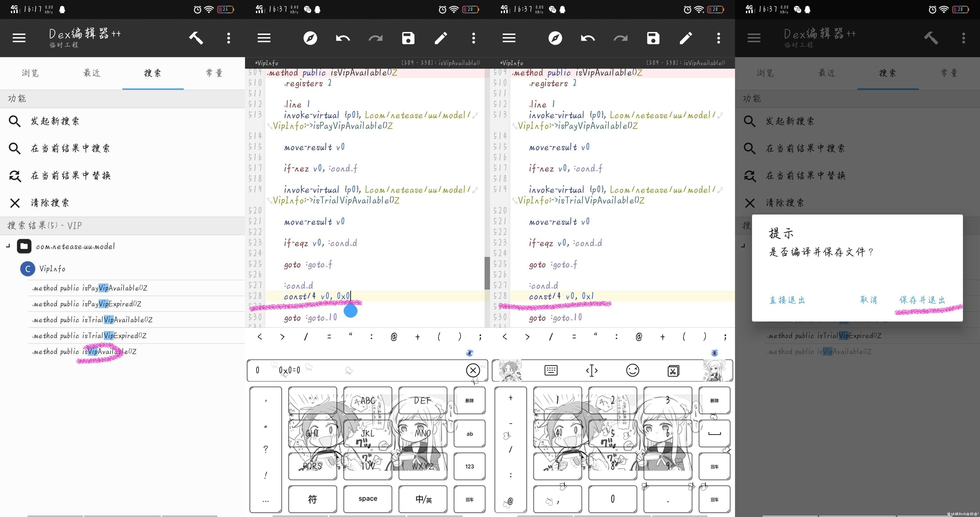Tap the 符 symbols key
The height and width of the screenshot is (517, 980).
tap(312, 499)
